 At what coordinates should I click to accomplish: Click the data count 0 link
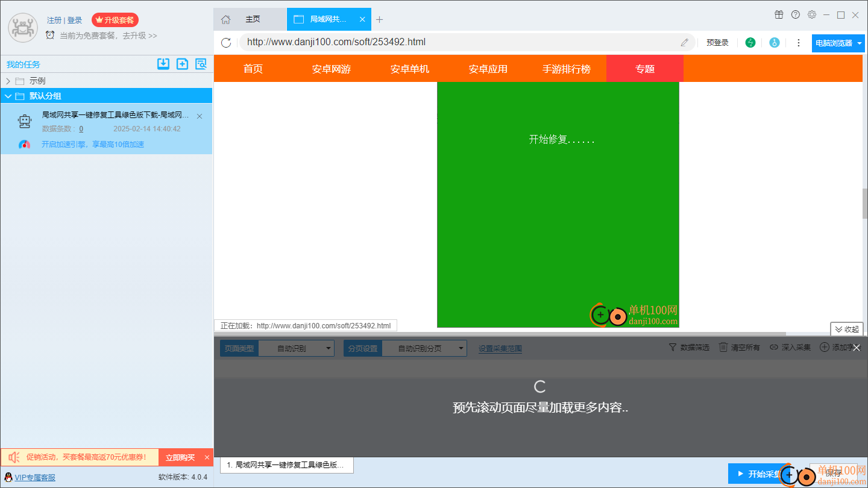[x=81, y=129]
